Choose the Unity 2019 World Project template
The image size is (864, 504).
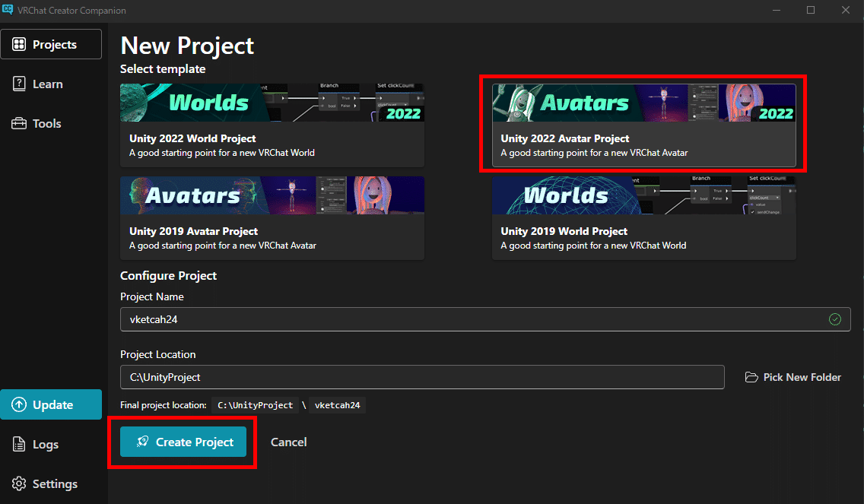643,218
